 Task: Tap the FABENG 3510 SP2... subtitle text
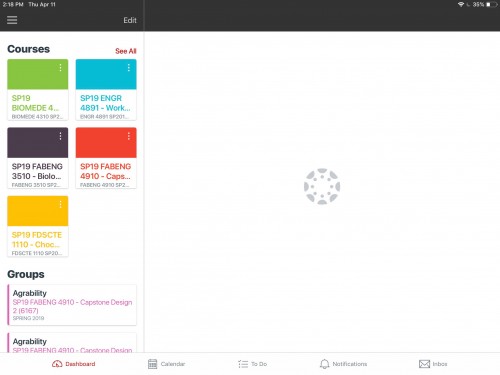click(36, 185)
